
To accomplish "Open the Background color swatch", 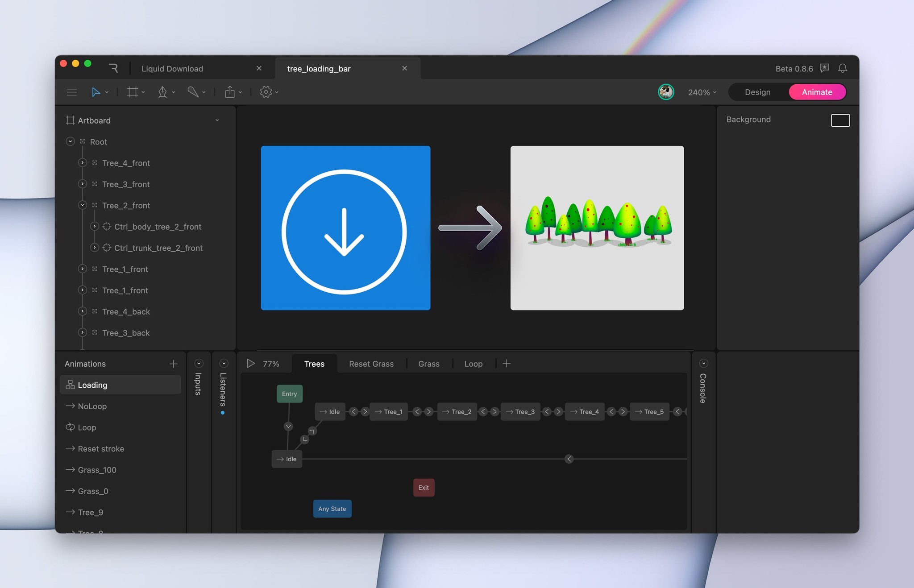I will 840,120.
